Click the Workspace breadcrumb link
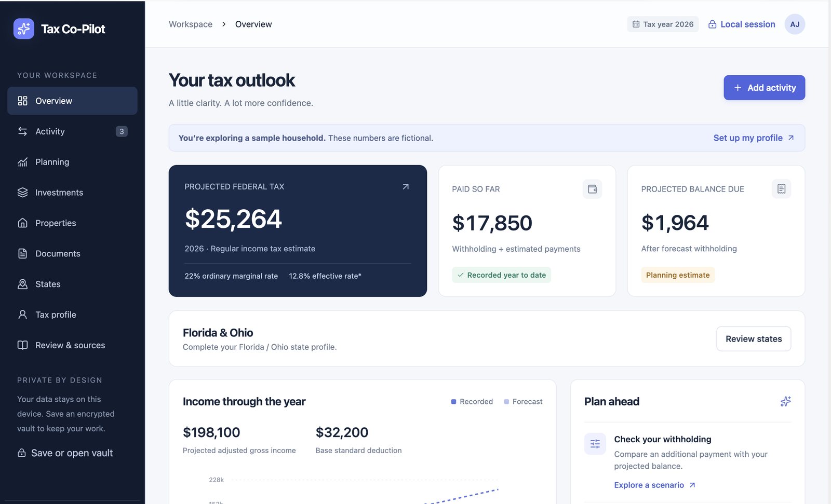The image size is (831, 504). tap(191, 24)
